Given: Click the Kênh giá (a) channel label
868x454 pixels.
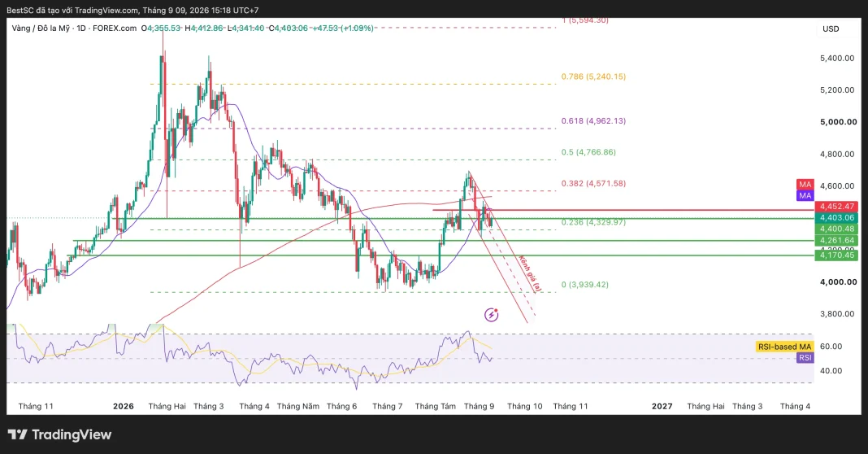Looking at the screenshot, I should click(530, 274).
